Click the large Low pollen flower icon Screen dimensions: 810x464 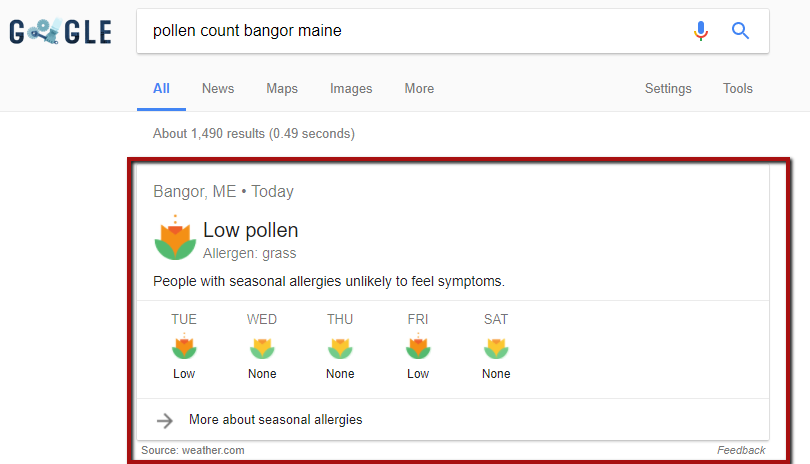pos(175,238)
